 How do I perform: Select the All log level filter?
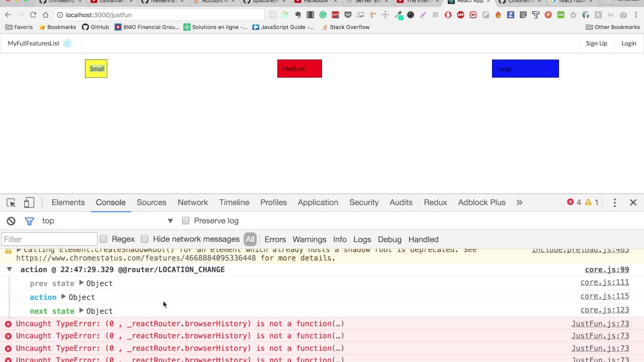250,239
